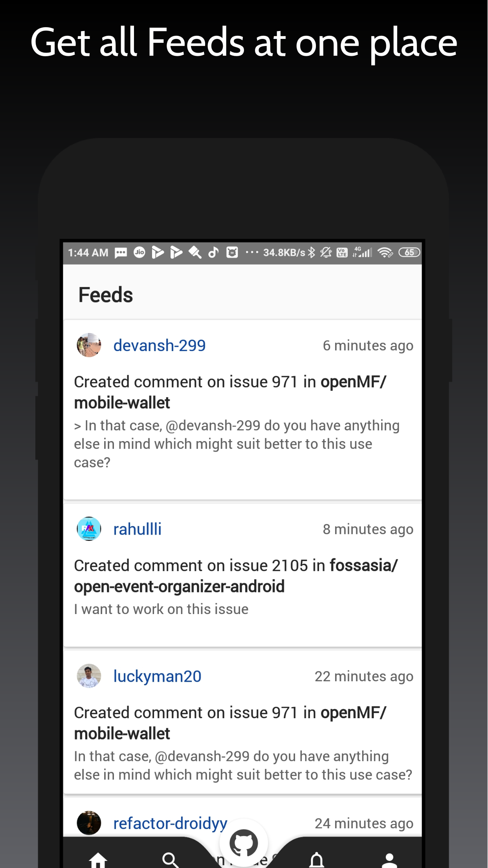This screenshot has width=488, height=868.
Task: Open refactor-droidyy username link
Action: [x=170, y=823]
